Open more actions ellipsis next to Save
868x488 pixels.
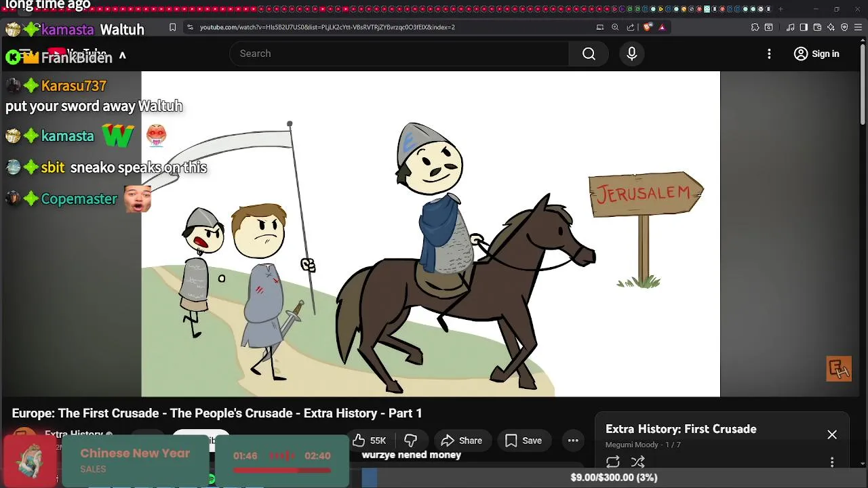pos(573,441)
